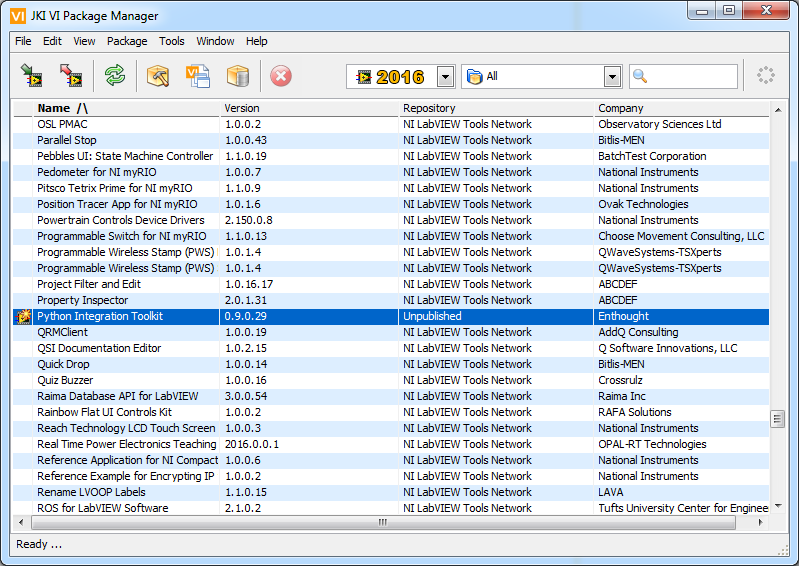Open the LabVIEW 2016 version dropdown

(x=446, y=77)
